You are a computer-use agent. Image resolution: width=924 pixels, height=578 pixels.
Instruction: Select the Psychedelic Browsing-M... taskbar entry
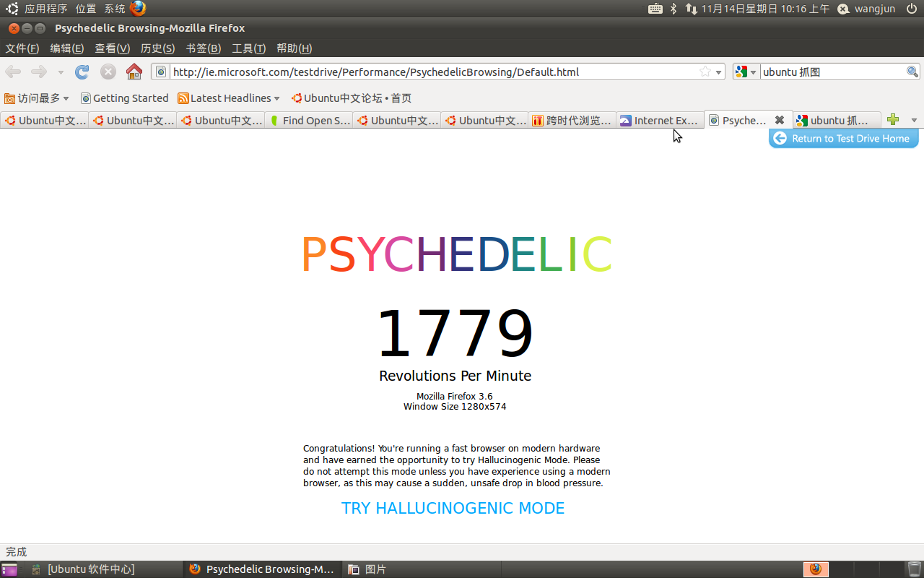coord(261,569)
